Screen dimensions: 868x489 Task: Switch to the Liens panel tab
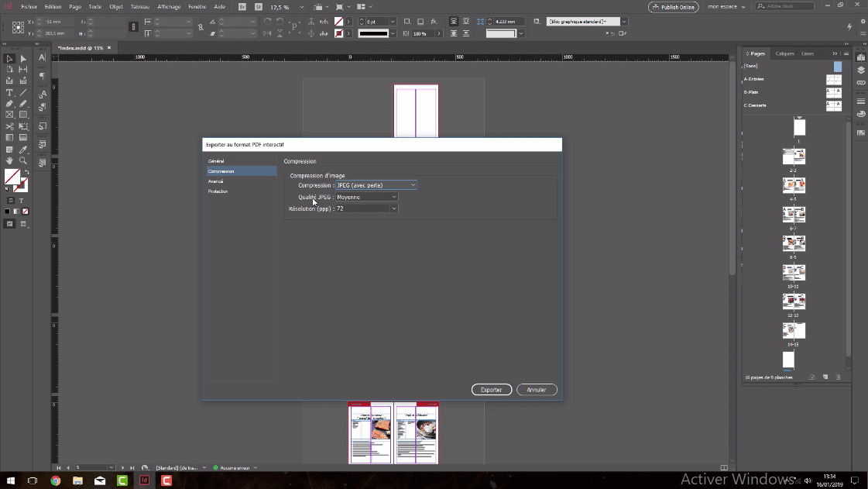point(807,53)
